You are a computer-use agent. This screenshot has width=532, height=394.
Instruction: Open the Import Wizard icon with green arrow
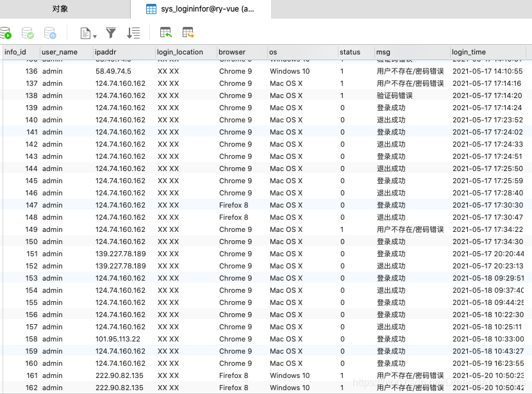(165, 32)
